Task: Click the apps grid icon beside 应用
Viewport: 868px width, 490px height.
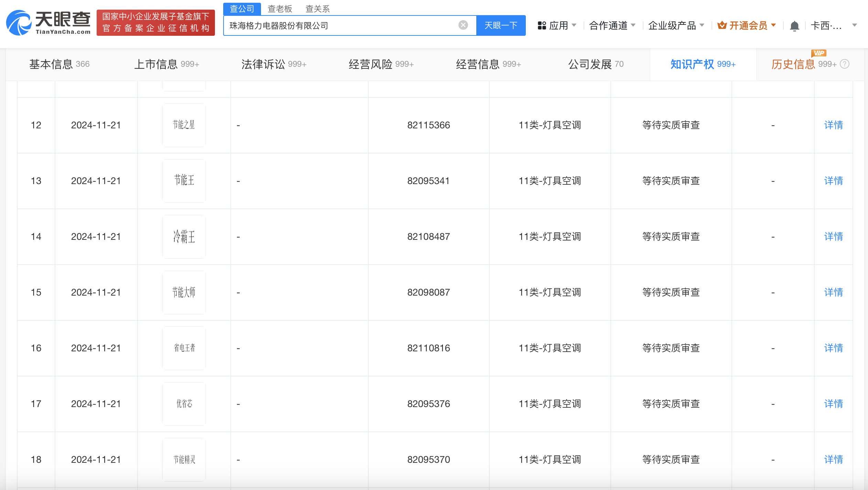Action: (542, 25)
